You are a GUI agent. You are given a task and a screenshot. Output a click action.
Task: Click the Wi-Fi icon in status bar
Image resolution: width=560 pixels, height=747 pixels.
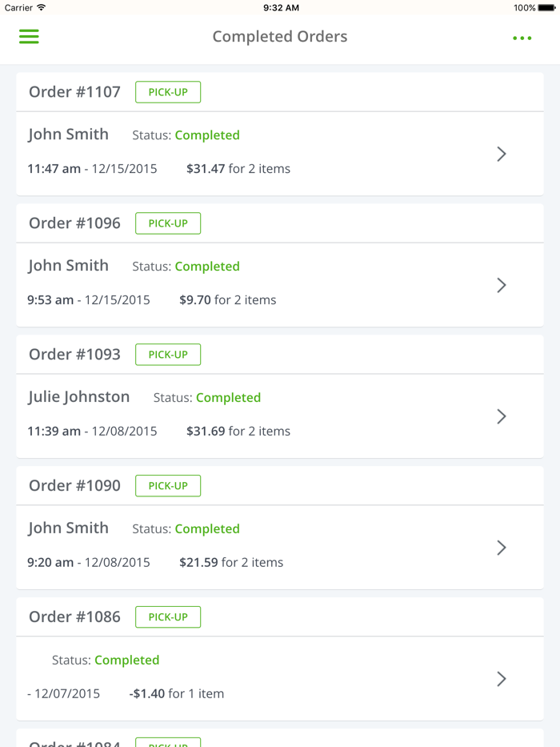[x=40, y=7]
